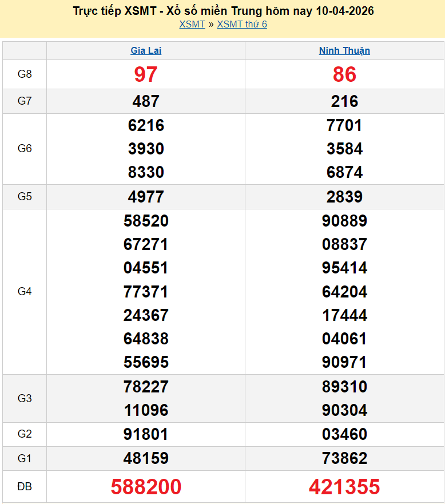Click the G4 row label
Viewport: 445px width, 504px height.
tap(25, 292)
